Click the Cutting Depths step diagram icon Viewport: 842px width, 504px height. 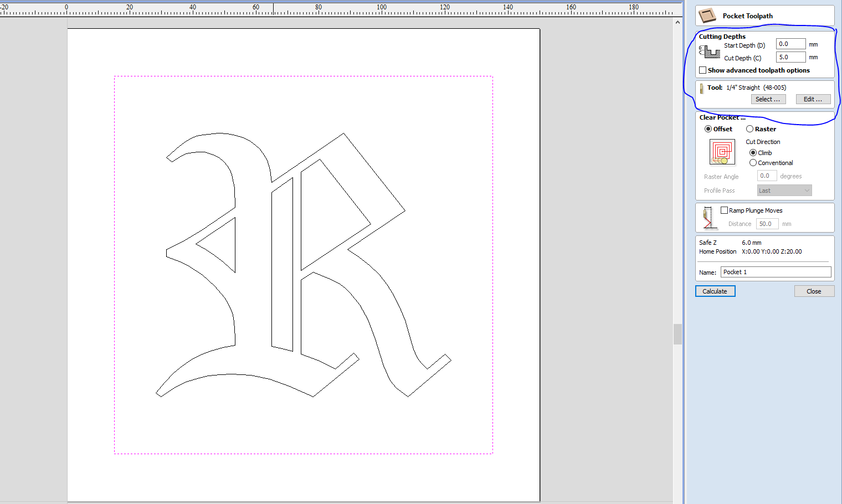pyautogui.click(x=708, y=51)
